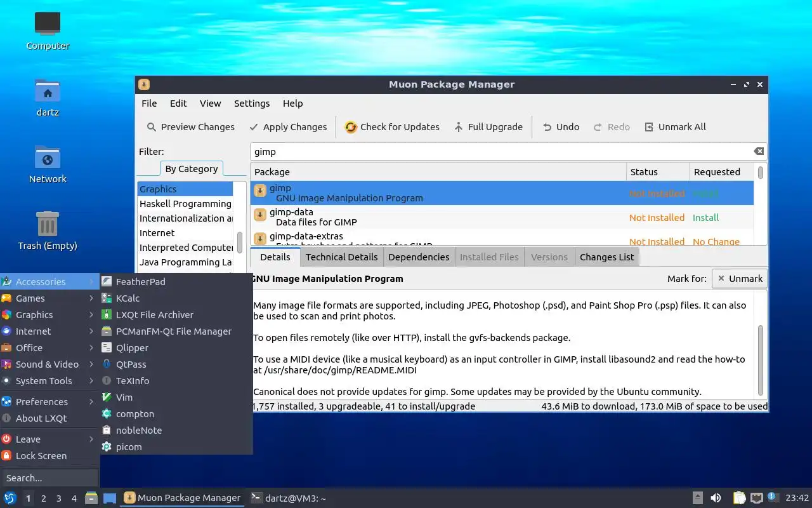This screenshot has width=812, height=508.
Task: Expand the Games submenu
Action: coord(49,298)
